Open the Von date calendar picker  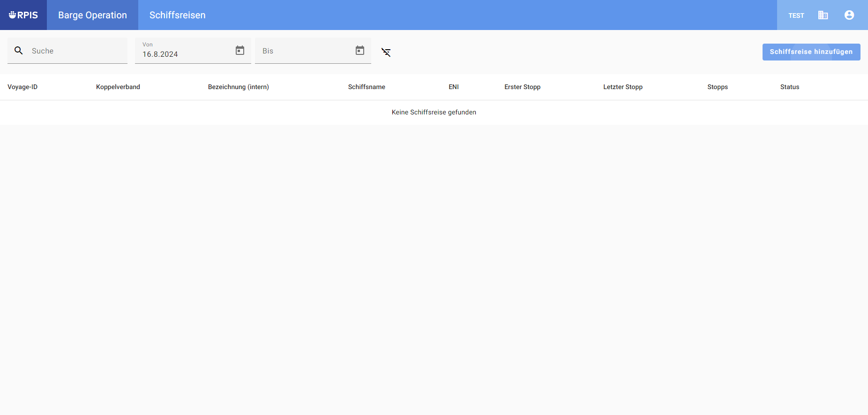click(x=240, y=51)
